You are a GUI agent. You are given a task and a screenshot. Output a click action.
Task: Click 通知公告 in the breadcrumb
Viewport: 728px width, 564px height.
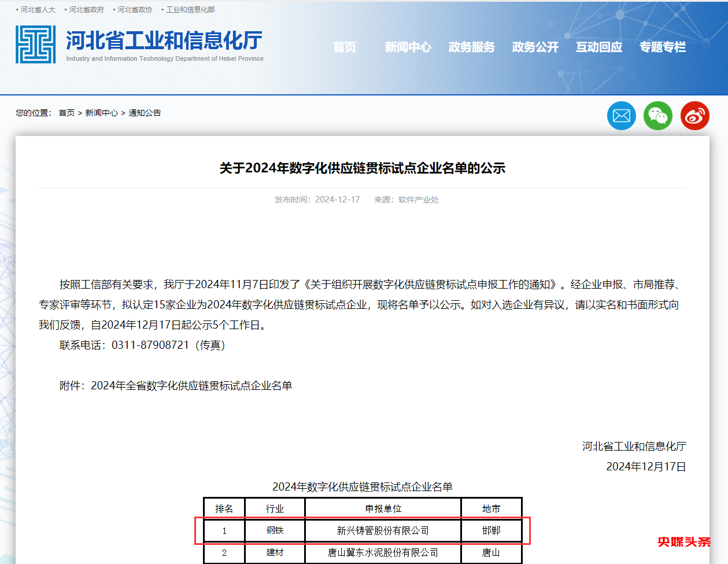coord(145,113)
